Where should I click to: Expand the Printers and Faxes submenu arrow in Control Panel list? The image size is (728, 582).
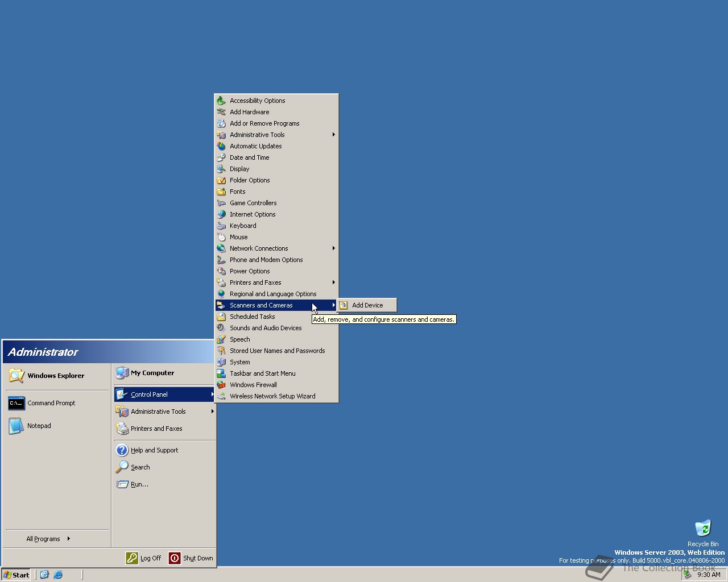click(334, 282)
